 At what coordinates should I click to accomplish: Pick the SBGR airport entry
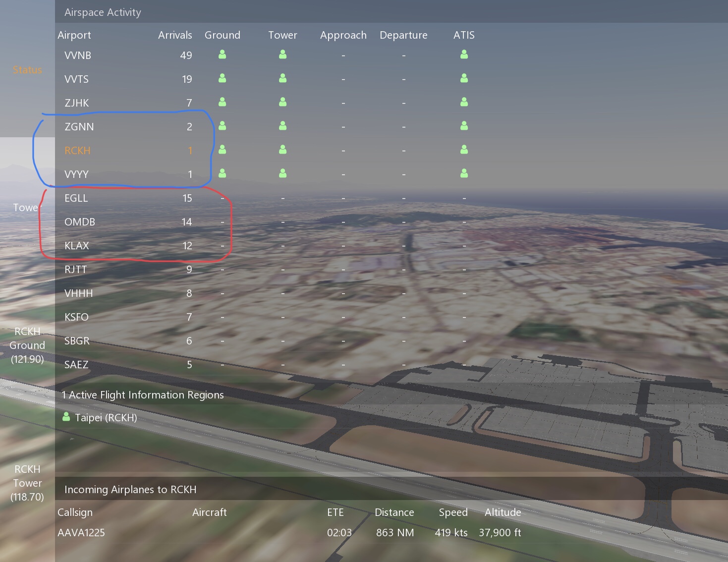pyautogui.click(x=77, y=341)
